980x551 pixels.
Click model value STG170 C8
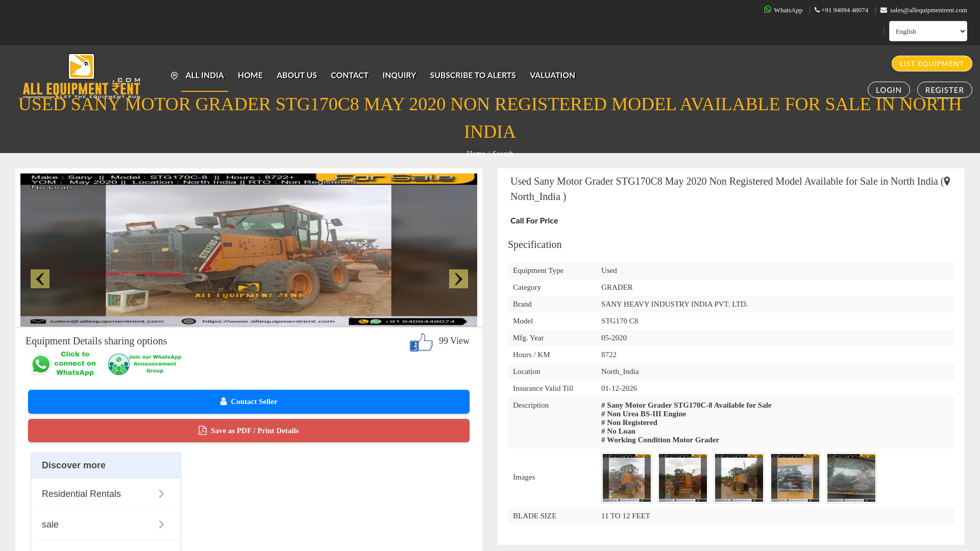tap(620, 321)
